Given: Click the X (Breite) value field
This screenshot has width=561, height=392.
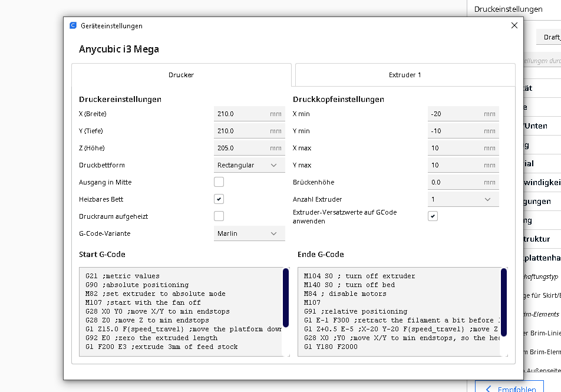Looking at the screenshot, I should 242,114.
